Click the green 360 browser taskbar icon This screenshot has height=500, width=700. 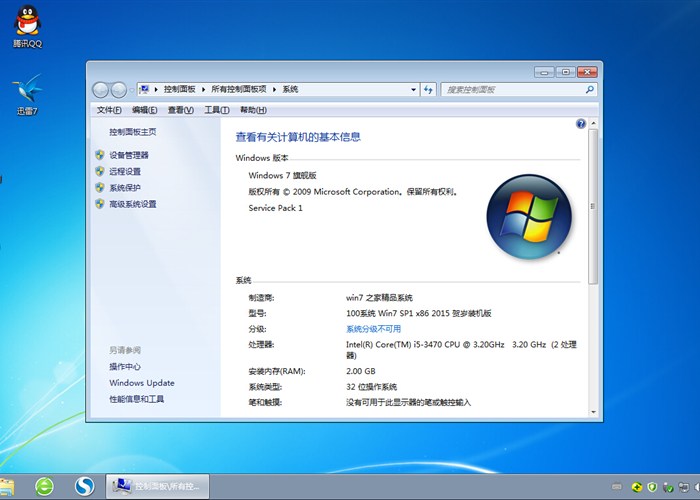coord(45,486)
